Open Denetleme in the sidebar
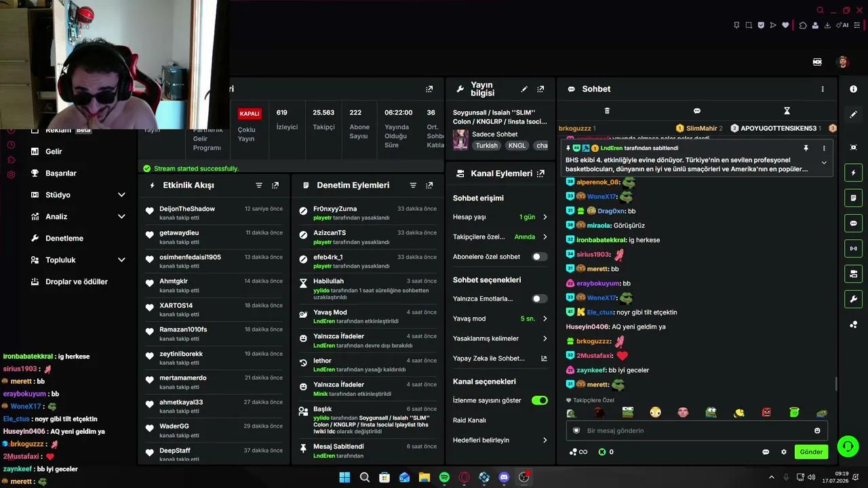This screenshot has width=868, height=488. [x=64, y=238]
